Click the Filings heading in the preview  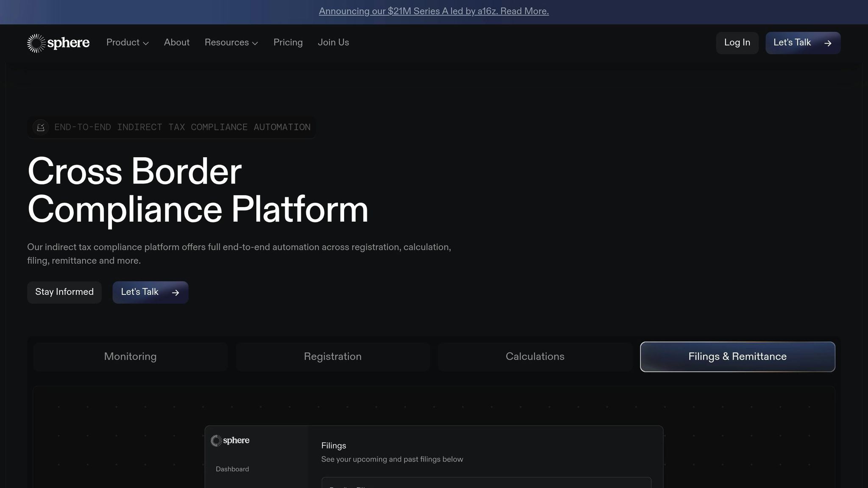pyautogui.click(x=334, y=446)
